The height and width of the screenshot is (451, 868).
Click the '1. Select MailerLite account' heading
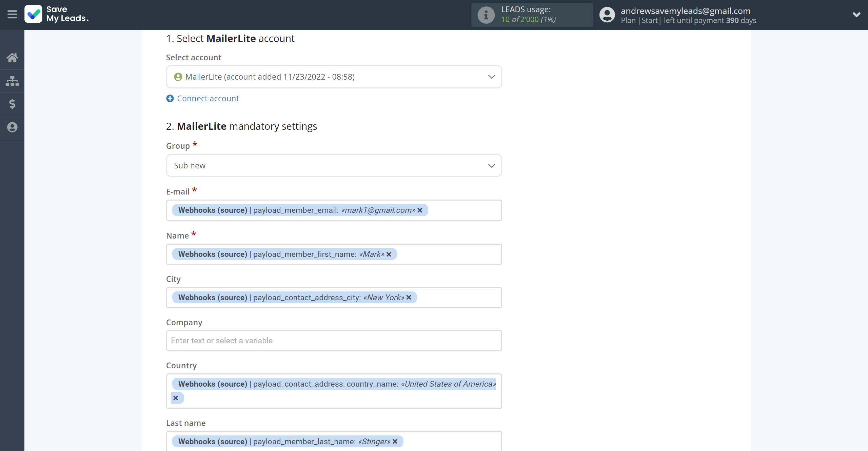[x=230, y=39]
